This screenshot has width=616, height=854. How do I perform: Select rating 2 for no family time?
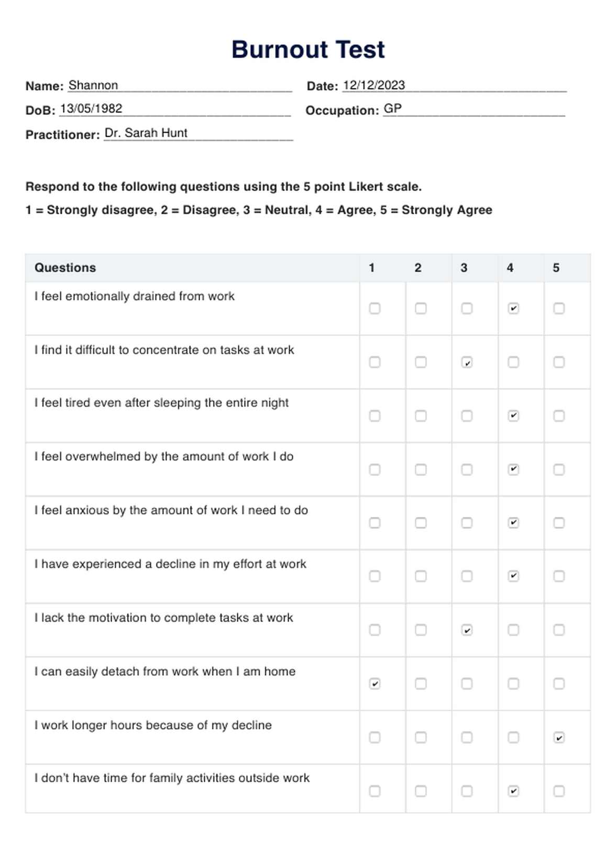421,791
